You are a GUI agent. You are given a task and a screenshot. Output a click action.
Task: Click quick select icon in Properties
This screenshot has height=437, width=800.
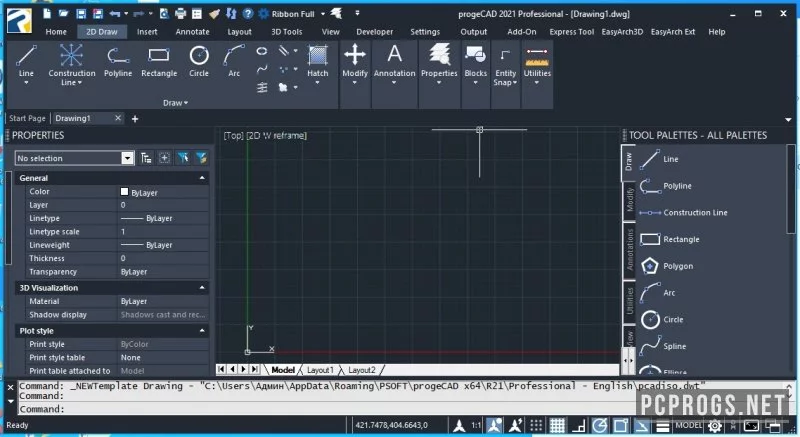click(x=202, y=158)
